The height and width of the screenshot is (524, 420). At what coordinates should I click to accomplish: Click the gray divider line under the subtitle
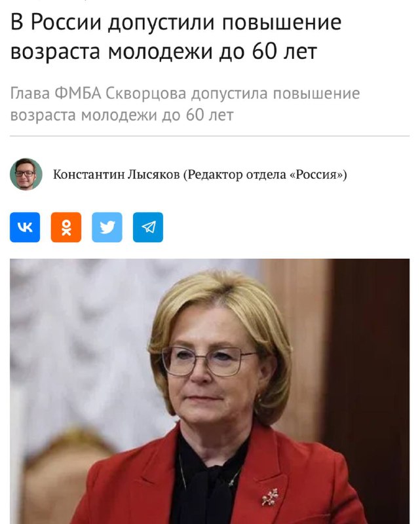point(210,136)
